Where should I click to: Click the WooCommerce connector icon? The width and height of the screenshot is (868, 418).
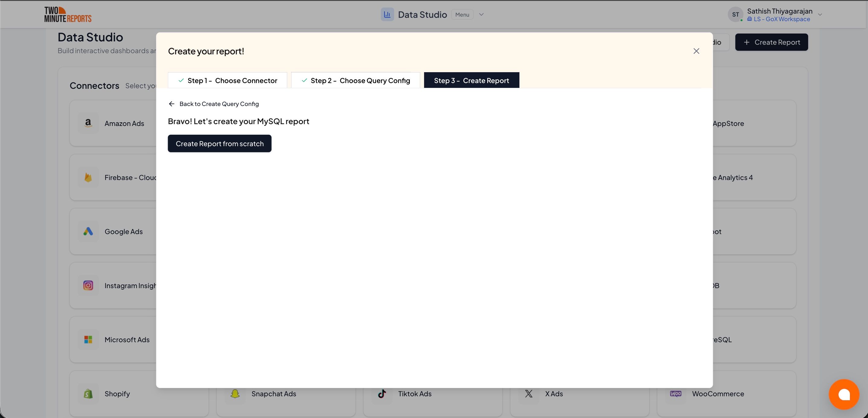tap(676, 394)
